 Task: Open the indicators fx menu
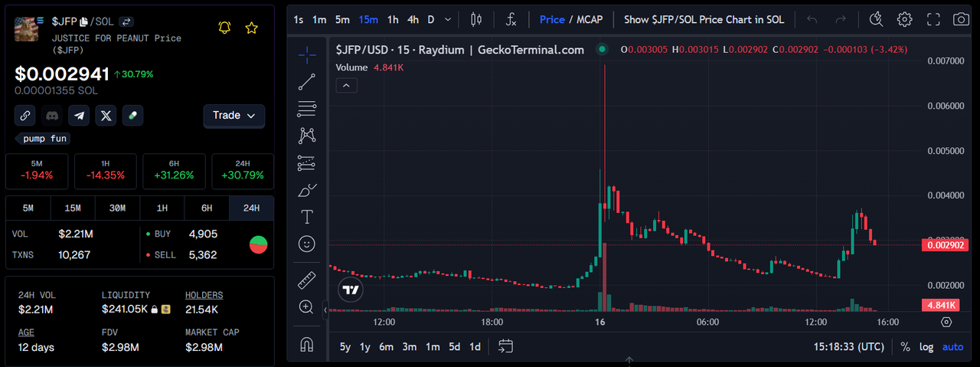511,19
